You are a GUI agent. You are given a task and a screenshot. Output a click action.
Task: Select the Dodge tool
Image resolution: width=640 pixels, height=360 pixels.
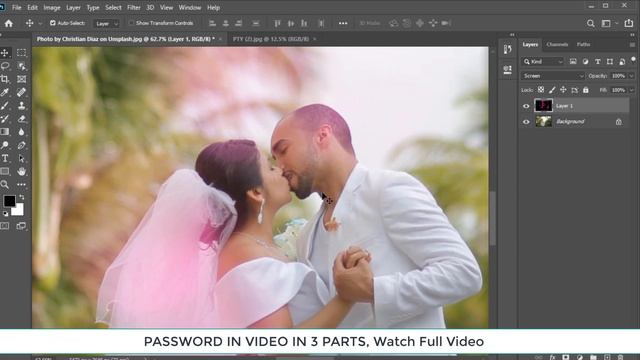[5, 145]
